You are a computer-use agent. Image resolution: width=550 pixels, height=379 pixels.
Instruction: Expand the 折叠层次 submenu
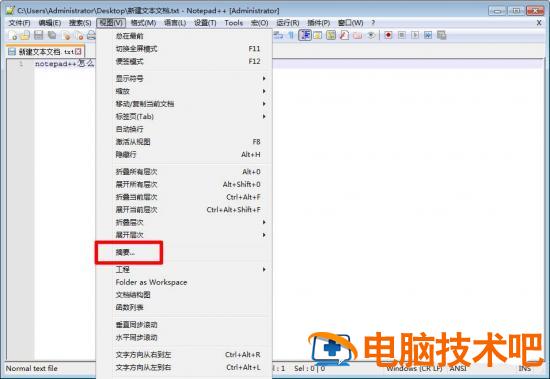point(185,222)
